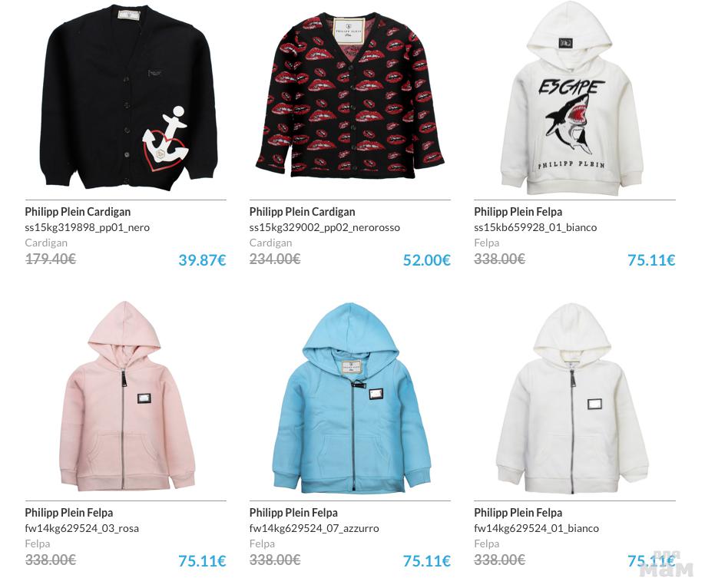This screenshot has height=588, width=705.
Task: Click the title above ss15kg329002_pp02_nerorosso
Action: pos(302,212)
